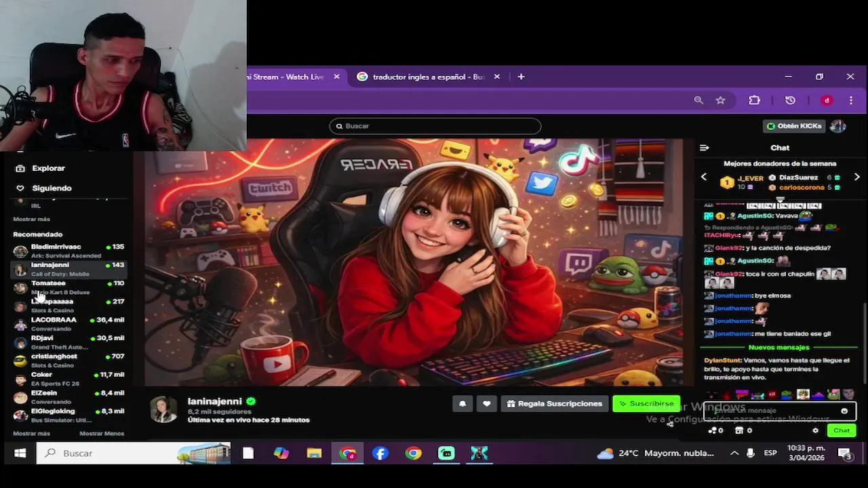The width and height of the screenshot is (868, 488).
Task: Click the microphone icon in system tray
Action: (751, 453)
